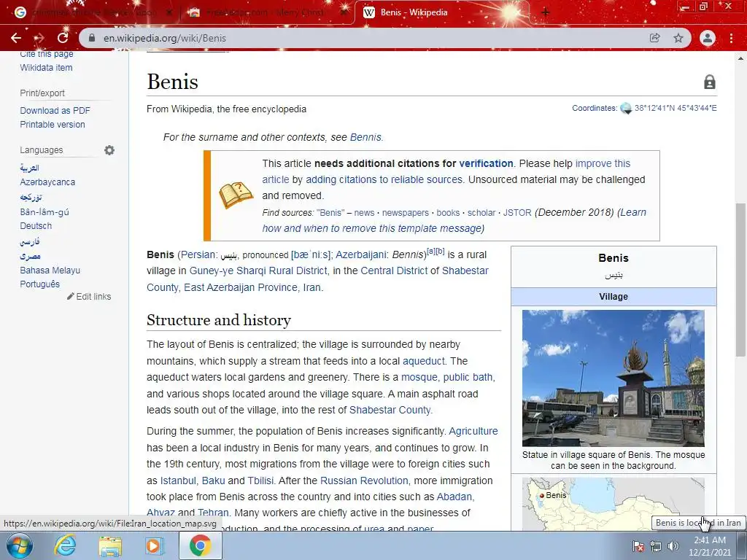Go back to the previous page

(x=16, y=38)
